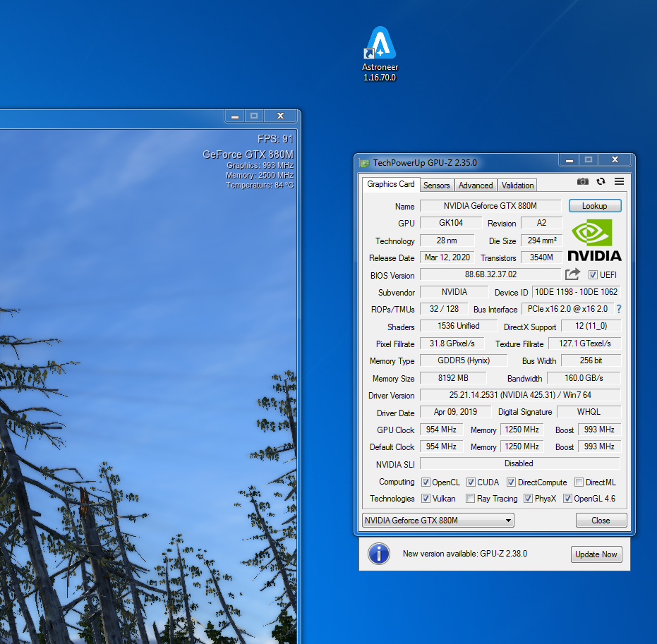The height and width of the screenshot is (644, 657).
Task: Click the GK104 GPU field
Action: (451, 223)
